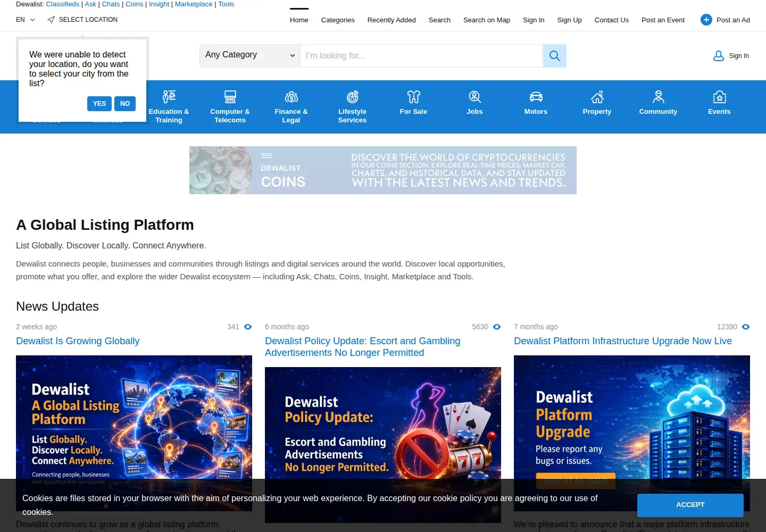The height and width of the screenshot is (532, 766).
Task: Open the Global Listing Platform news thumbnail
Action: [x=134, y=433]
